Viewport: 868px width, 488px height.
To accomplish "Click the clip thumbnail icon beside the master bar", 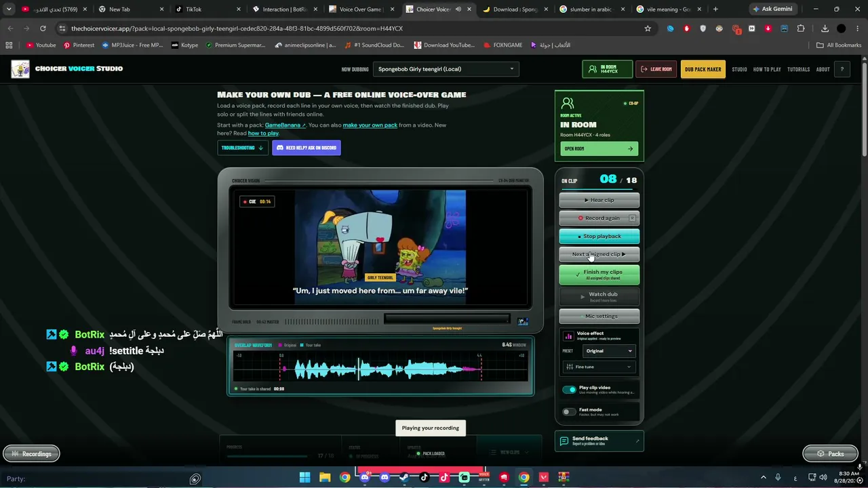I will coord(523,321).
